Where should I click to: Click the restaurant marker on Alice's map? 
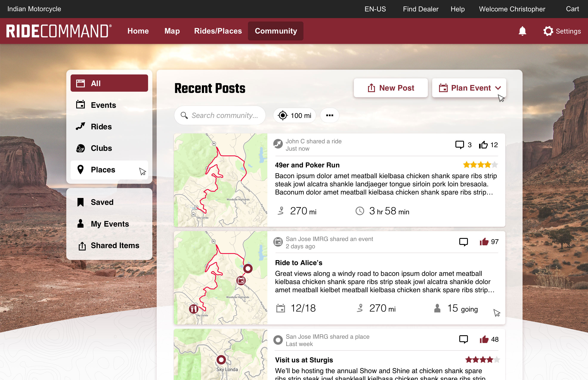pos(194,309)
